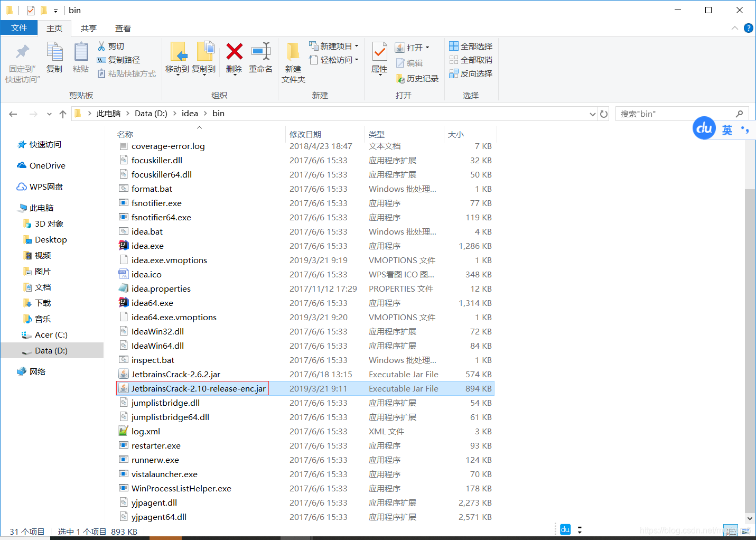This screenshot has width=756, height=540.
Task: Click the Paste icon in the ribbon
Action: (81, 52)
